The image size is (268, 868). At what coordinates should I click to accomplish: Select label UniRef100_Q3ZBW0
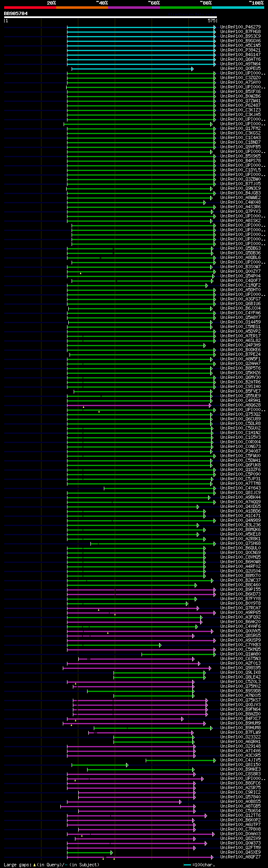[x=240, y=179]
